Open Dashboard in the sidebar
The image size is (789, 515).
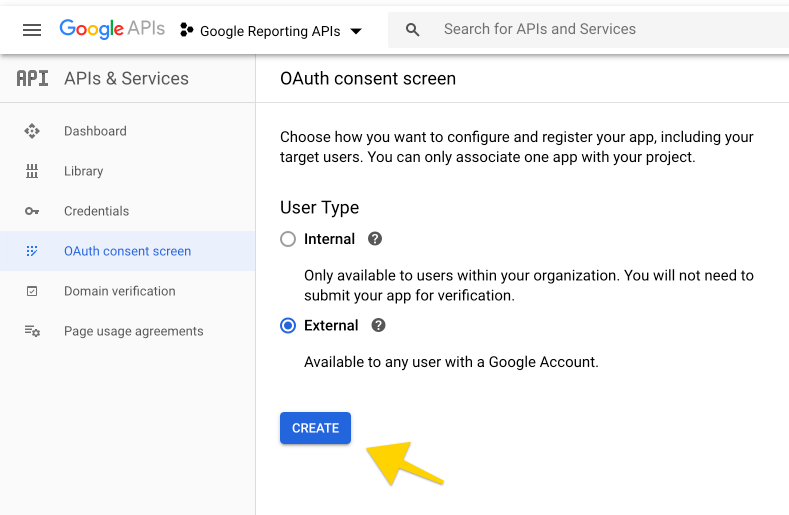point(127,131)
